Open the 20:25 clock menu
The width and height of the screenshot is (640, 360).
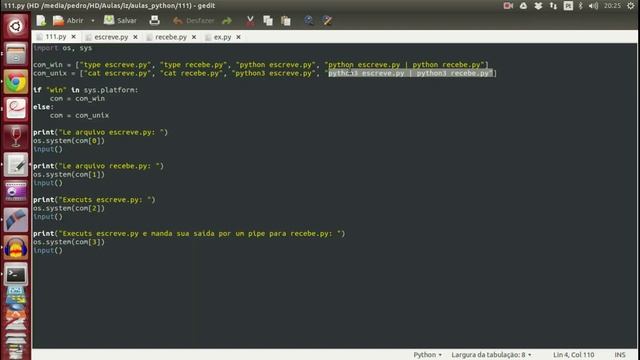coord(612,6)
